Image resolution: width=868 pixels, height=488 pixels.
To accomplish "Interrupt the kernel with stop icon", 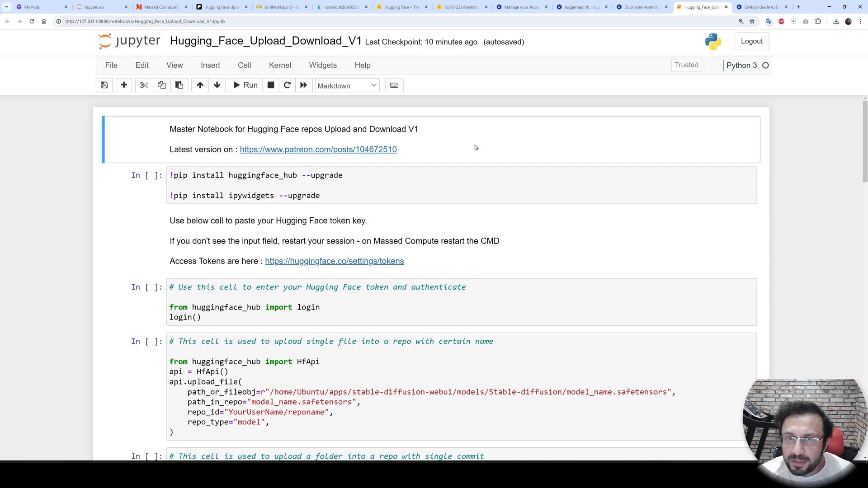I will [x=271, y=85].
